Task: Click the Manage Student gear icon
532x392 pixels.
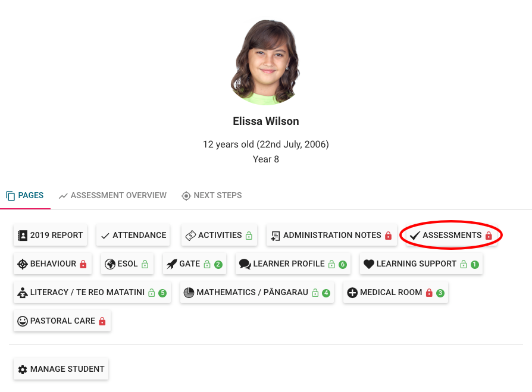Action: (22, 369)
